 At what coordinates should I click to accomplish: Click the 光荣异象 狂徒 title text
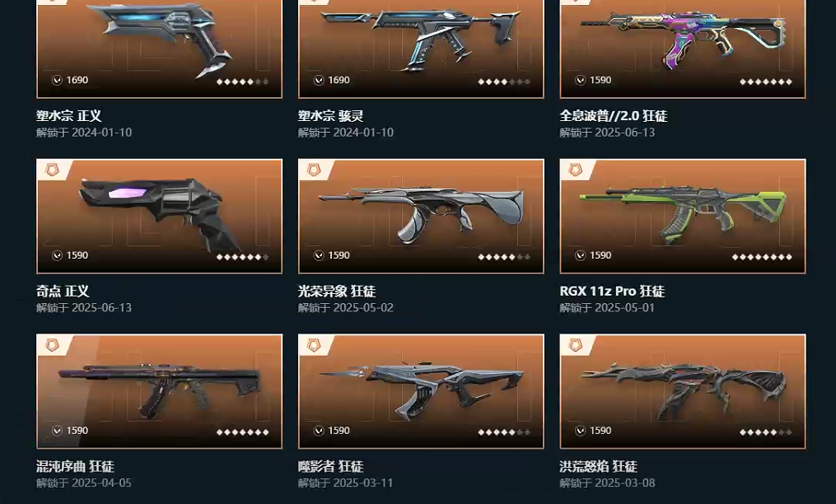[337, 292]
